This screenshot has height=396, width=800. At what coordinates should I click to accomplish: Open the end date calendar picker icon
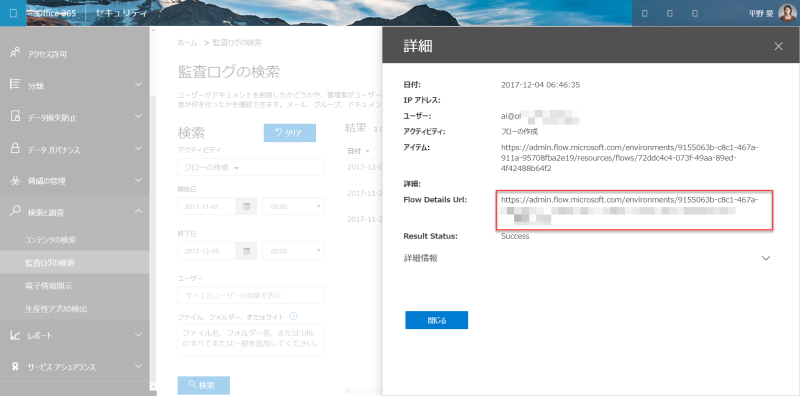point(246,251)
